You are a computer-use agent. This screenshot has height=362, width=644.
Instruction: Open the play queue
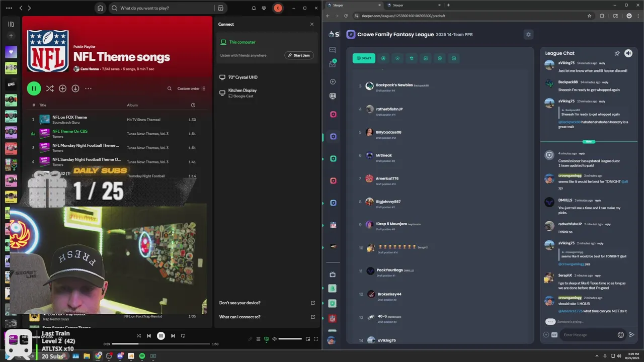point(258,339)
